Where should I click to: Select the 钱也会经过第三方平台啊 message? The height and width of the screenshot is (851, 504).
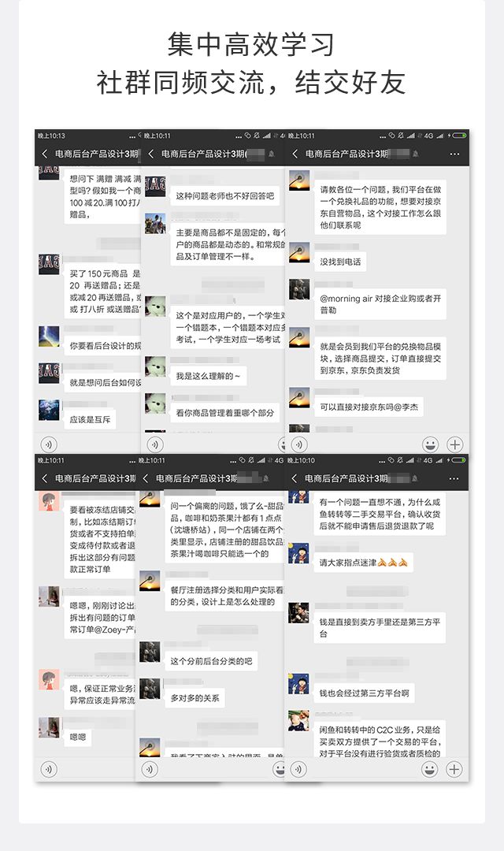(x=364, y=693)
